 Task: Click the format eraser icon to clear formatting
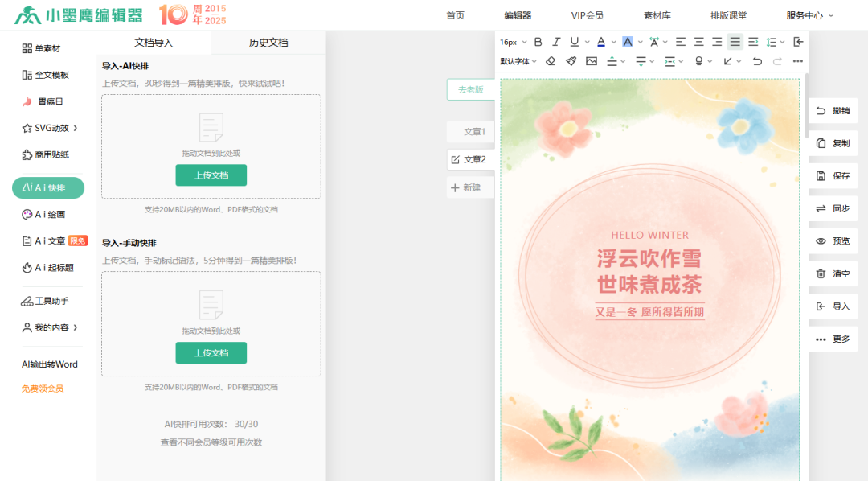pos(551,61)
